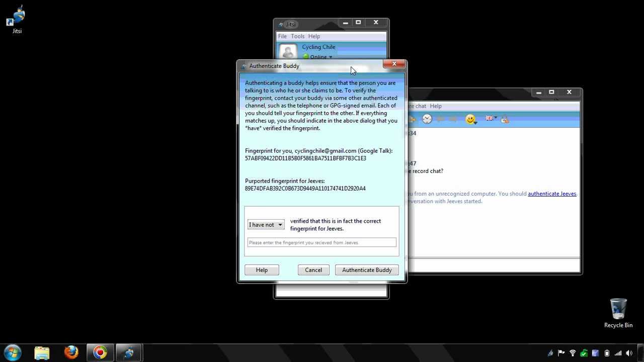Viewport: 644px width, 362px height.
Task: Click the Cycling Chile display name
Action: [318, 47]
